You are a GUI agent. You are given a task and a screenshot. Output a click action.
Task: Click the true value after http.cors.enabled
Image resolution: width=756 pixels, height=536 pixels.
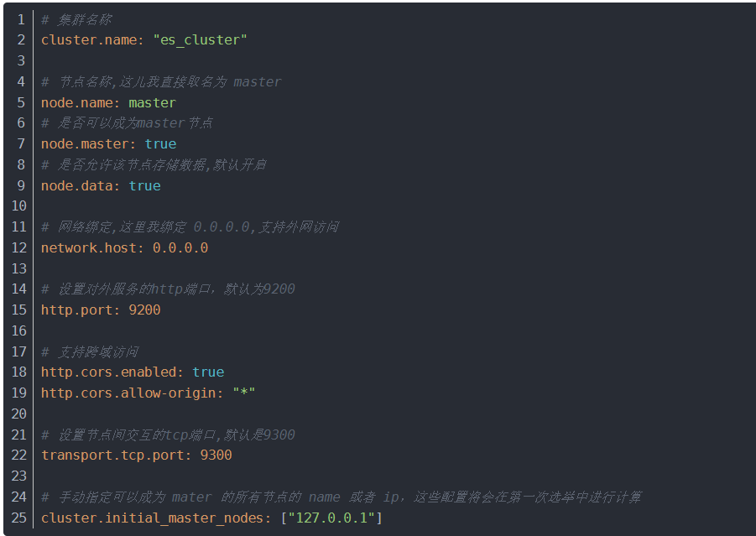coord(208,372)
